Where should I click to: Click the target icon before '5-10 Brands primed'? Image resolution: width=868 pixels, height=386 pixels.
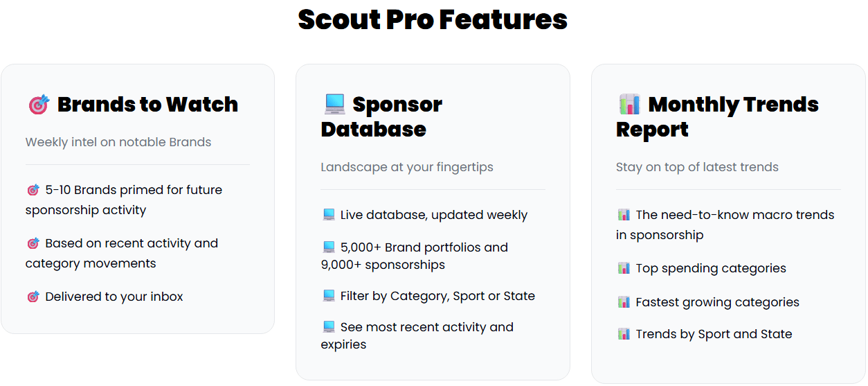tap(33, 190)
